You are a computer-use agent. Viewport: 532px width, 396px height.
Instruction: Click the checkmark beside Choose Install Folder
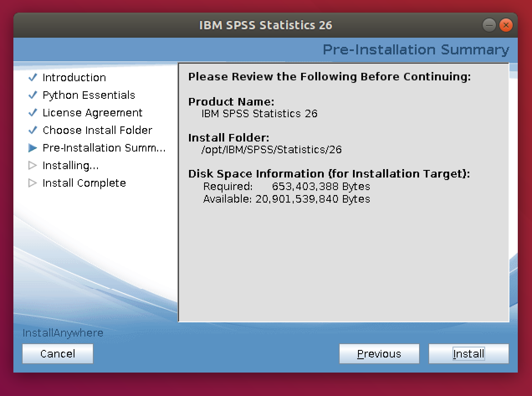[33, 131]
